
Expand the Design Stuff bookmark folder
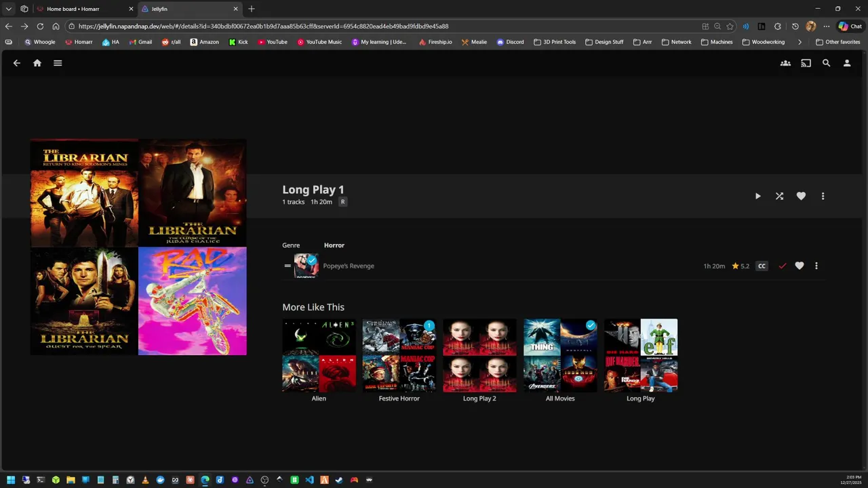click(604, 42)
